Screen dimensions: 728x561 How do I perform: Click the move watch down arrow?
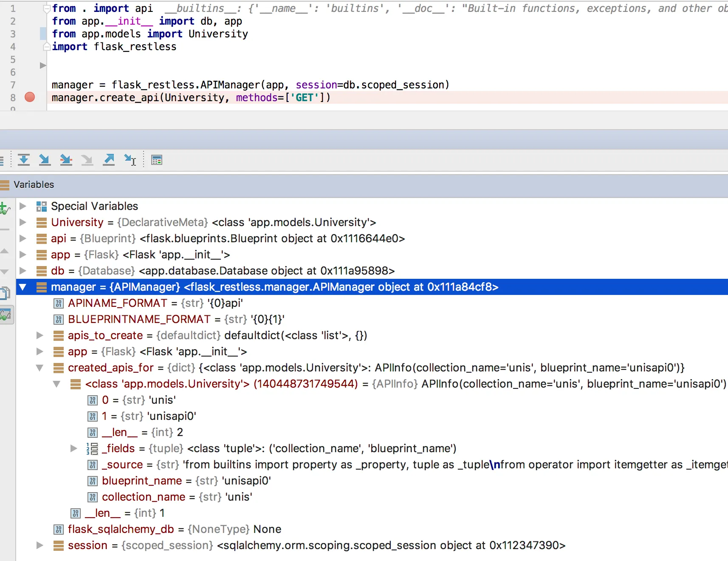(4, 272)
